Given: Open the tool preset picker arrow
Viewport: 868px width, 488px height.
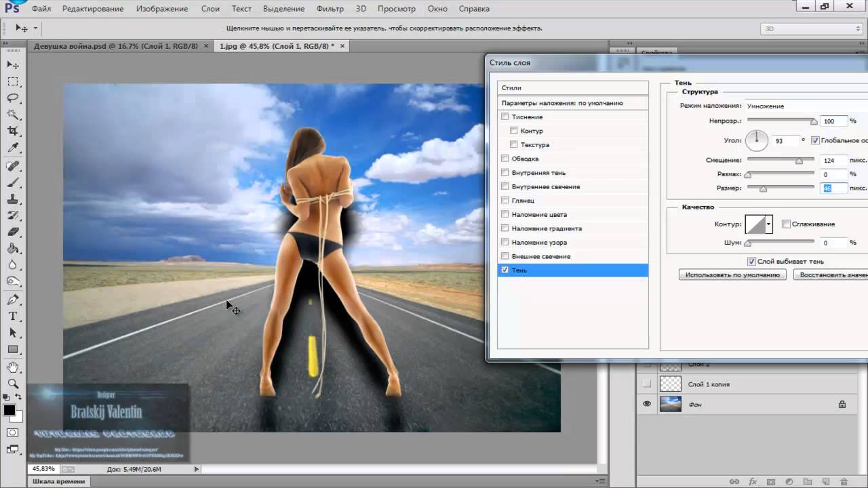Looking at the screenshot, I should pos(35,28).
